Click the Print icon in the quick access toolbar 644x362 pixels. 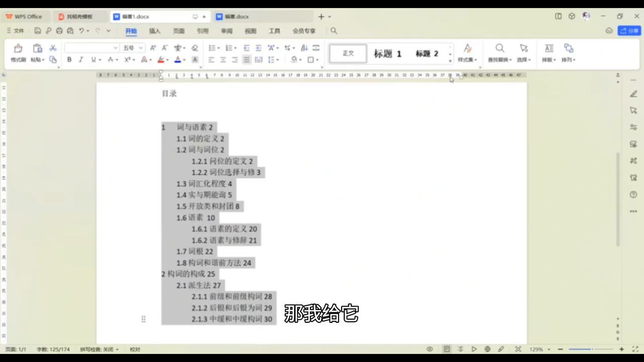pyautogui.click(x=59, y=31)
